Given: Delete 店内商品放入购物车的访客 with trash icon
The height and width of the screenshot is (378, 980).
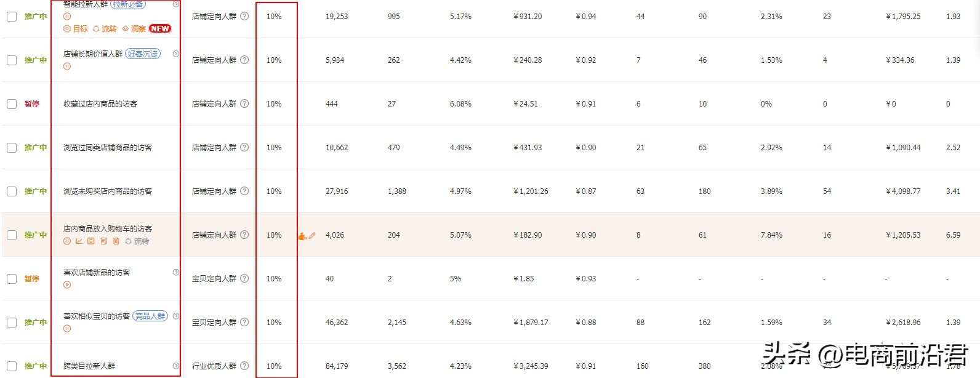Looking at the screenshot, I should pyautogui.click(x=116, y=241).
